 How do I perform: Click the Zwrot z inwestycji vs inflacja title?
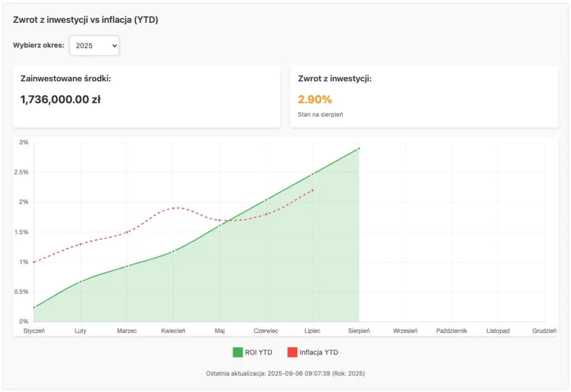click(86, 20)
